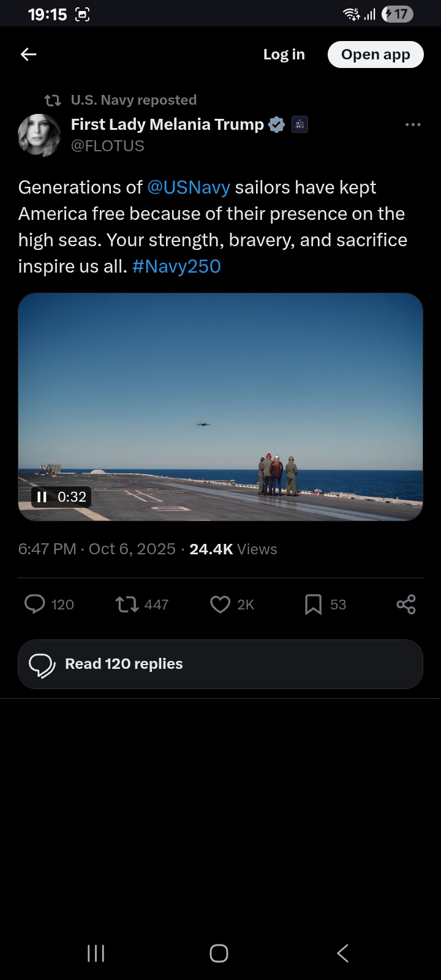Screen dimensions: 441x980
Task: Tap the repost icon
Action: tap(127, 605)
